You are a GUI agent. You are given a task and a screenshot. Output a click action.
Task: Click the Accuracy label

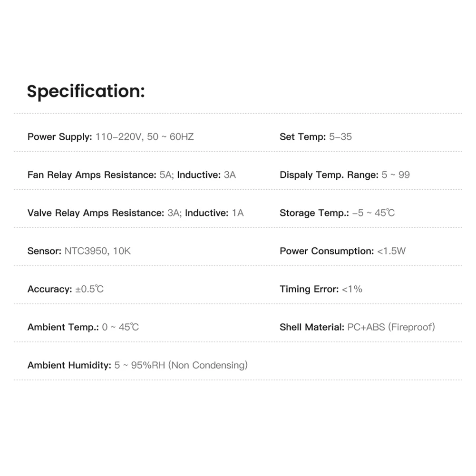[x=49, y=289]
